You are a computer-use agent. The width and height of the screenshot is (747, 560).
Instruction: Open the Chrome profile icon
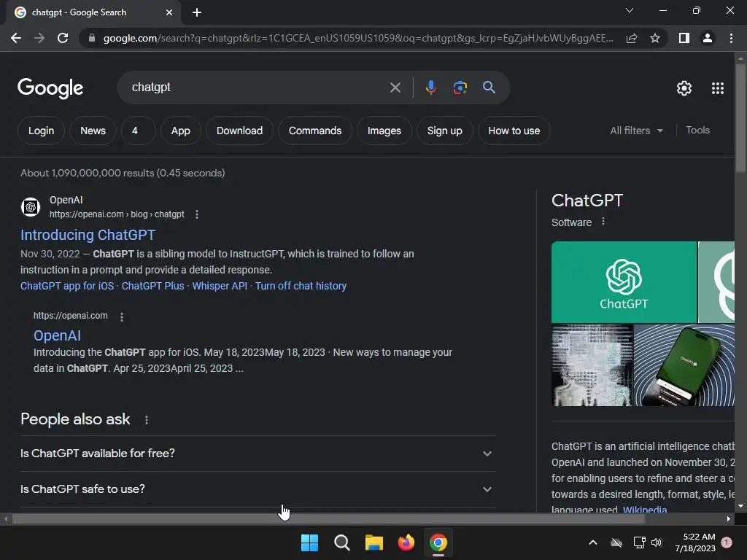pyautogui.click(x=708, y=38)
